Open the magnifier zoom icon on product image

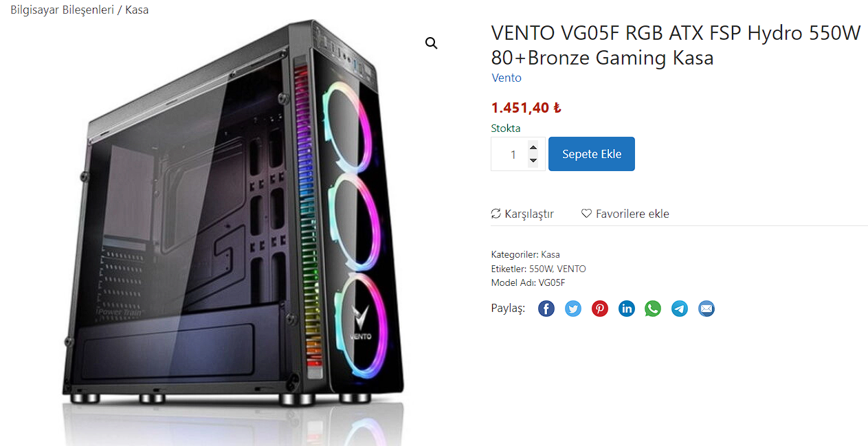[x=431, y=43]
